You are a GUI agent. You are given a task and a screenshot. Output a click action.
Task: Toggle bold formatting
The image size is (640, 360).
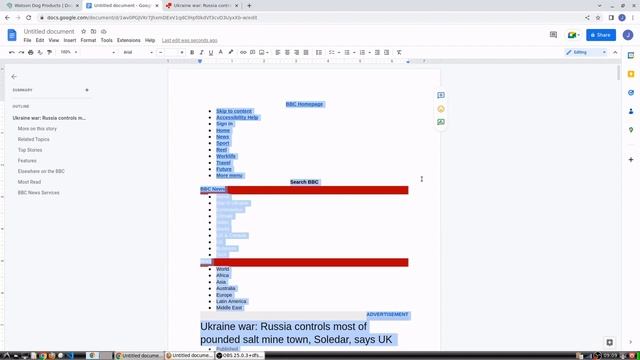[192, 52]
